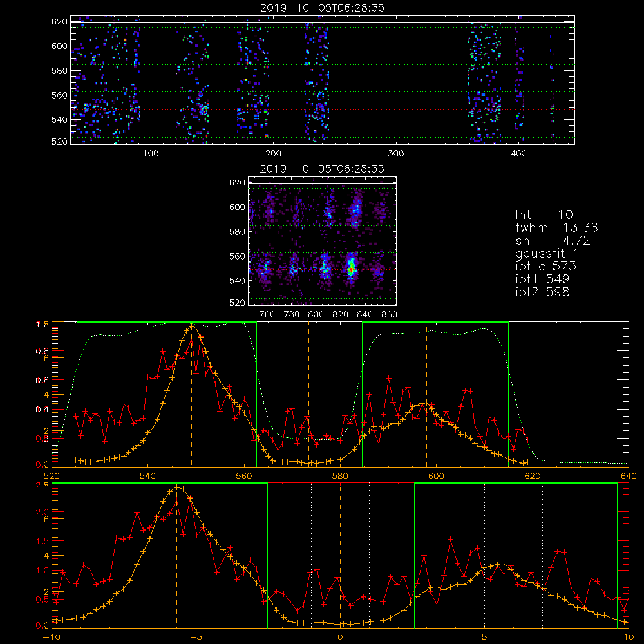Click x-axis label 200 on top plot
The image size is (644, 644).
(273, 154)
